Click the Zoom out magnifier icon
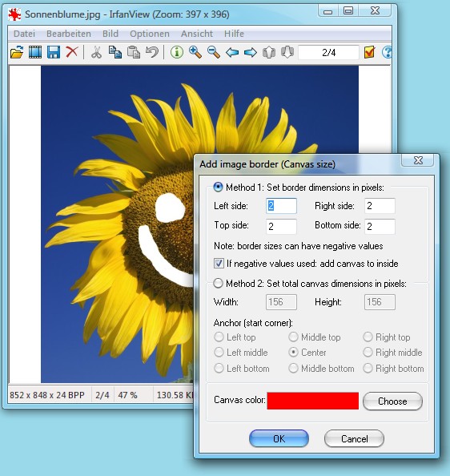 [x=214, y=52]
